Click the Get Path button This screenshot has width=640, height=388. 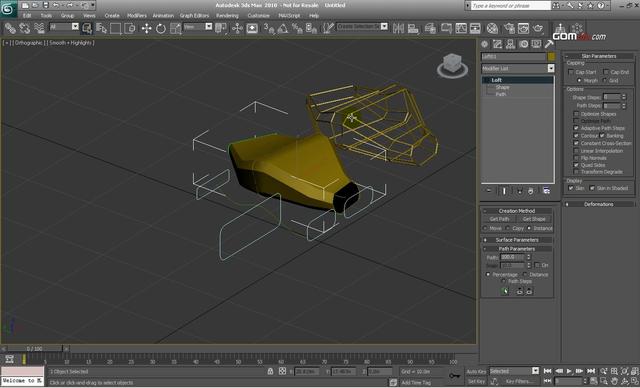(x=500, y=219)
